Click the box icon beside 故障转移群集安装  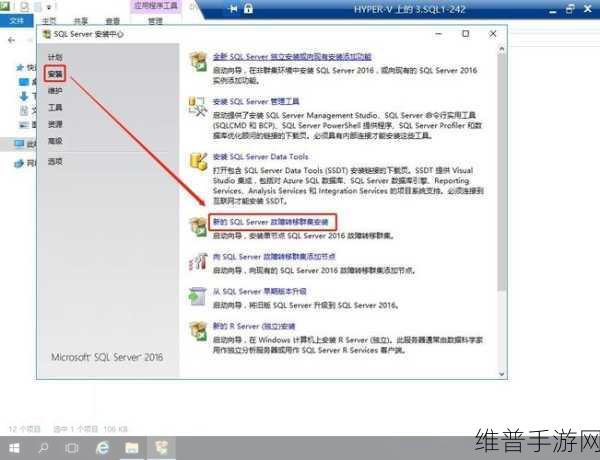click(198, 227)
